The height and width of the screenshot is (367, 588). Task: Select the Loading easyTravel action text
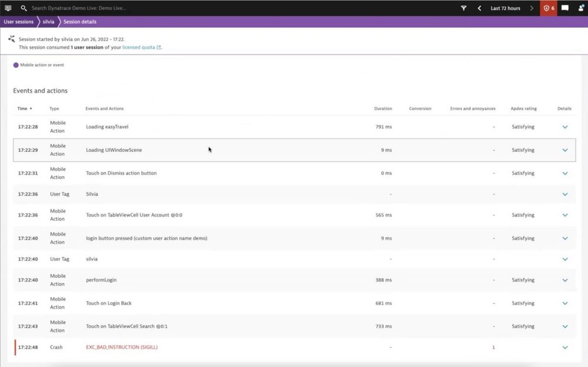tap(107, 127)
